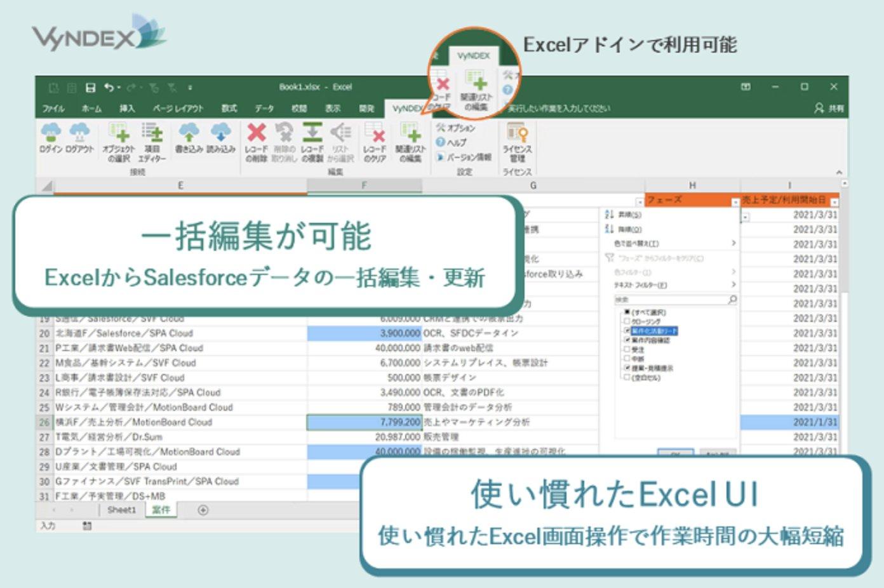Image resolution: width=884 pixels, height=588 pixels.
Task: Click the 2021/1/31 date cell
Action: (790, 422)
